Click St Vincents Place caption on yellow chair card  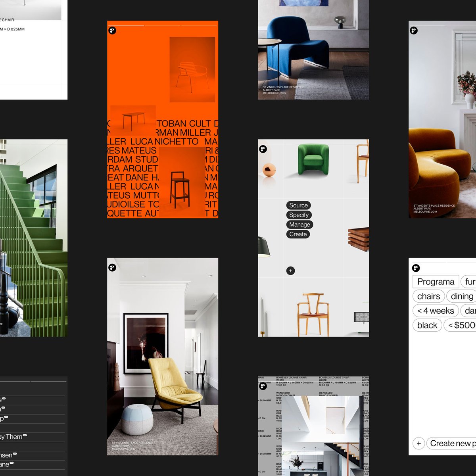pos(132,446)
